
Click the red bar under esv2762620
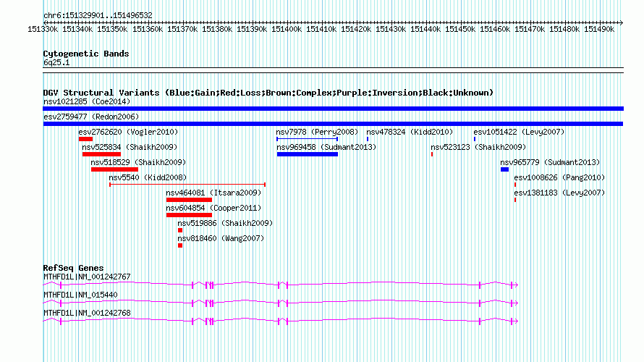click(x=85, y=139)
